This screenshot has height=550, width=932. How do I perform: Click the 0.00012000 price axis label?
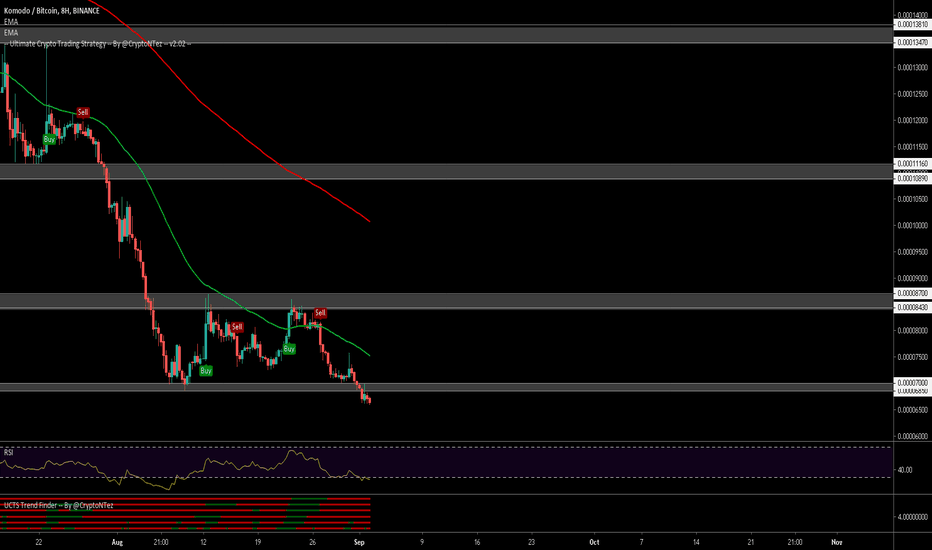tap(912, 120)
